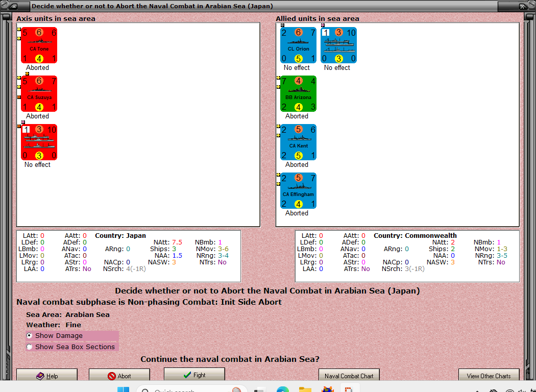This screenshot has height=392, width=536.
Task: Select the CA Effingham cruiser counter
Action: (x=299, y=191)
